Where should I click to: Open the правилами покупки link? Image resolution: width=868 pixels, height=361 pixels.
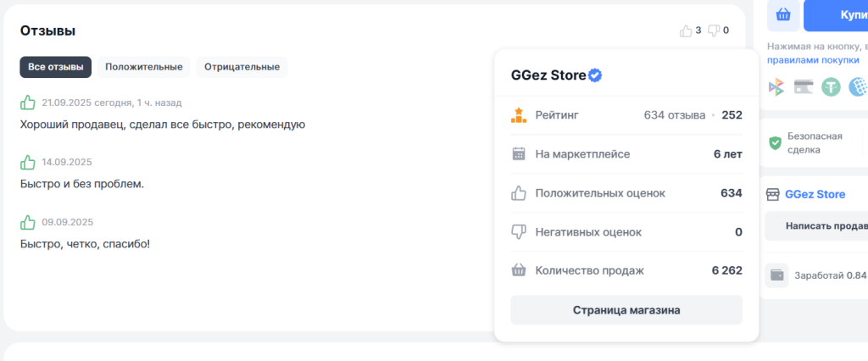click(810, 60)
